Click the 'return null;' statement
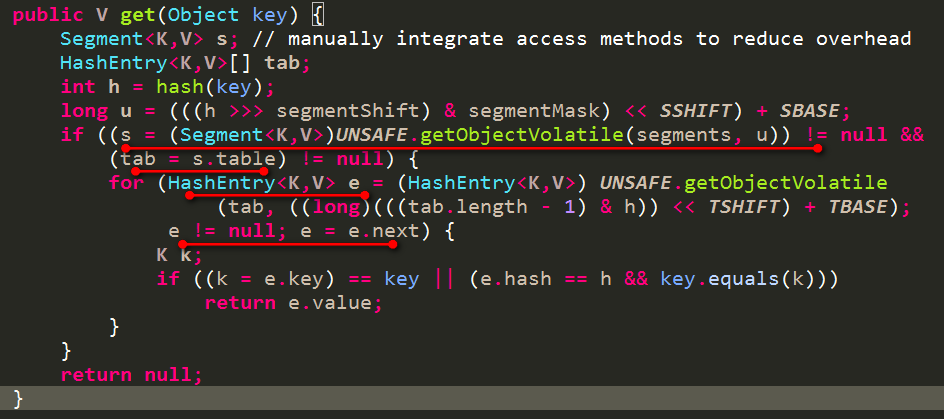The width and height of the screenshot is (944, 419). click(131, 375)
